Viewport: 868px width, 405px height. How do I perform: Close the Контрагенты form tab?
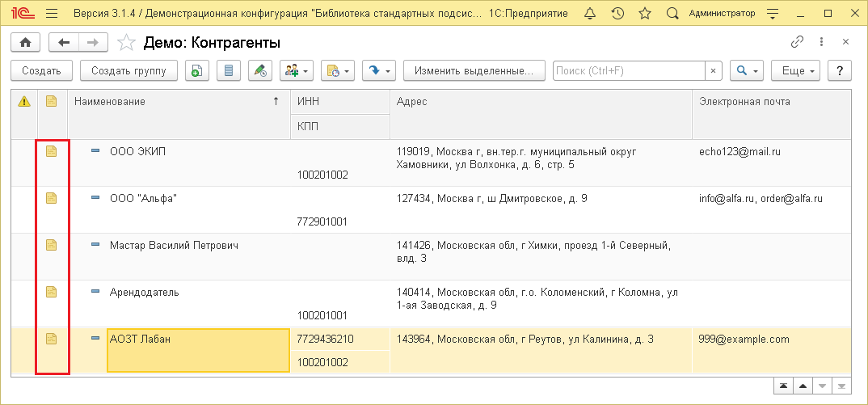tap(845, 42)
